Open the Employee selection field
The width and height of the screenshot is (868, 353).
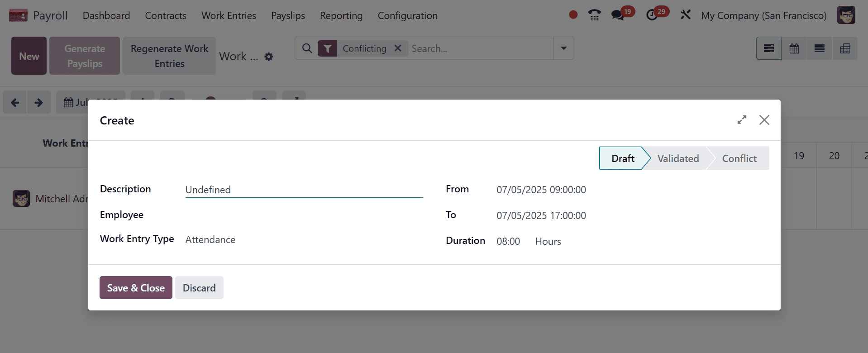pos(304,215)
